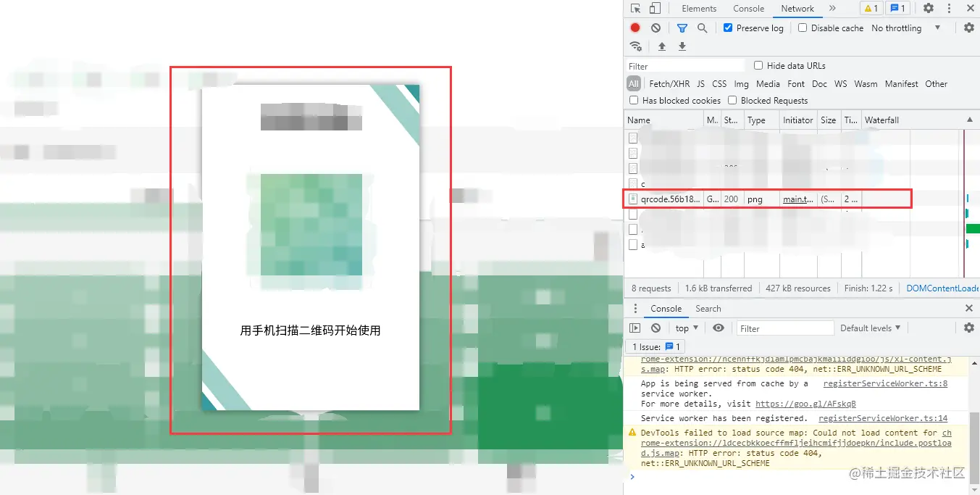Filter requests by Font
The width and height of the screenshot is (980, 495).
coord(796,83)
